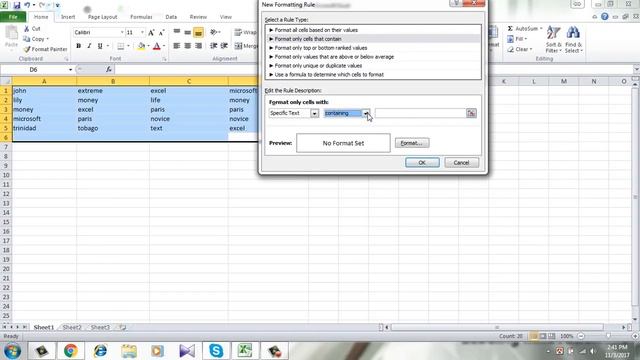The height and width of the screenshot is (360, 640).
Task: Open Sort & Filter menu
Action: point(553,39)
